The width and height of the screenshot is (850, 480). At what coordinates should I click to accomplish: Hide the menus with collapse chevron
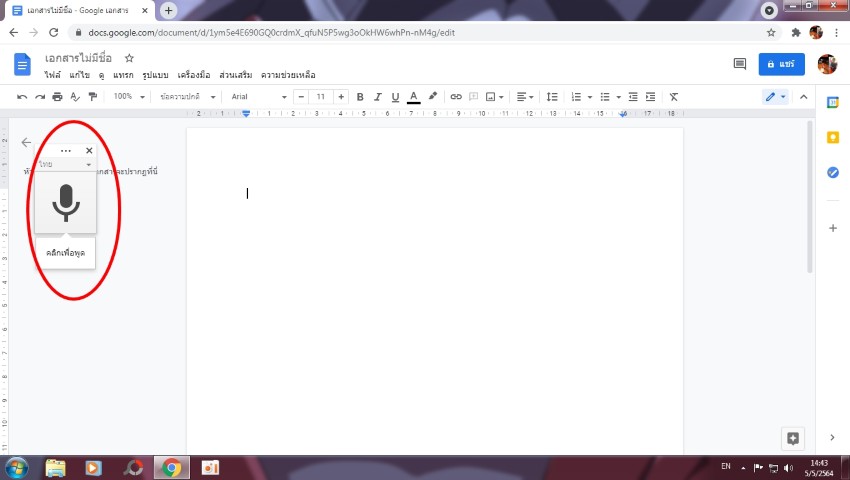pyautogui.click(x=803, y=97)
